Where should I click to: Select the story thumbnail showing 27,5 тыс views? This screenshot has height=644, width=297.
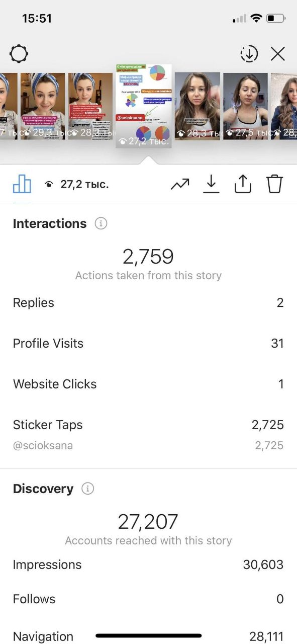pyautogui.click(x=246, y=106)
